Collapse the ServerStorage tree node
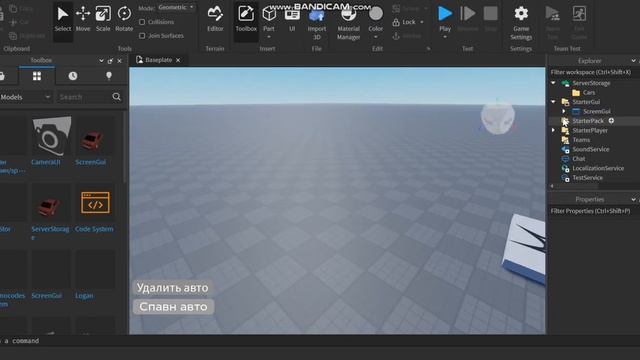 [553, 83]
